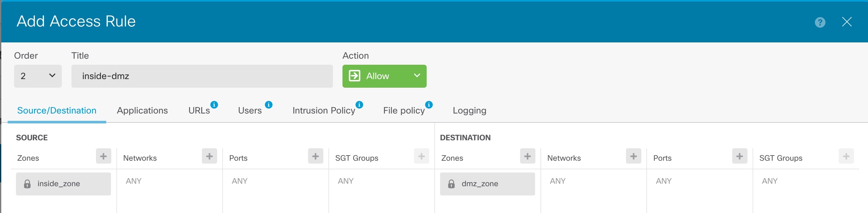
Task: Close the Add Access Rule dialog
Action: point(846,22)
